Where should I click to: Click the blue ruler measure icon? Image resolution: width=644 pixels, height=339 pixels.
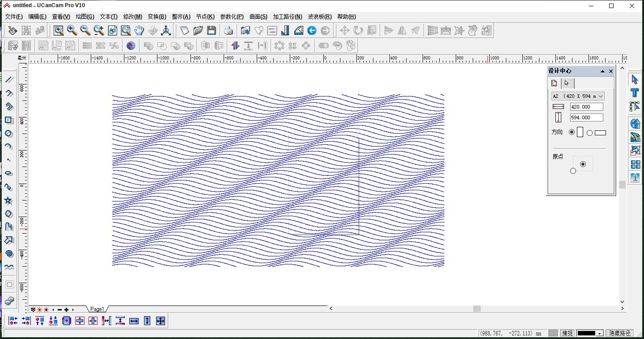coord(285,30)
